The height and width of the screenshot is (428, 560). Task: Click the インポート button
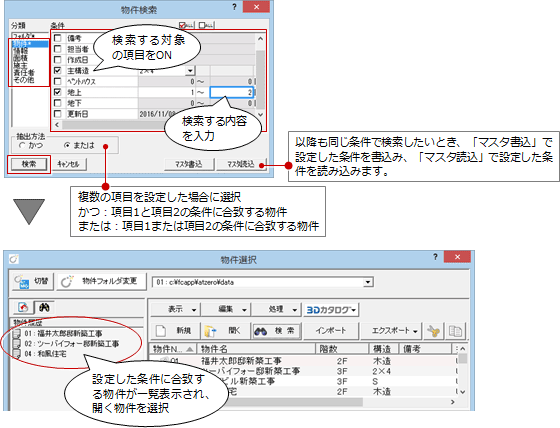330,331
